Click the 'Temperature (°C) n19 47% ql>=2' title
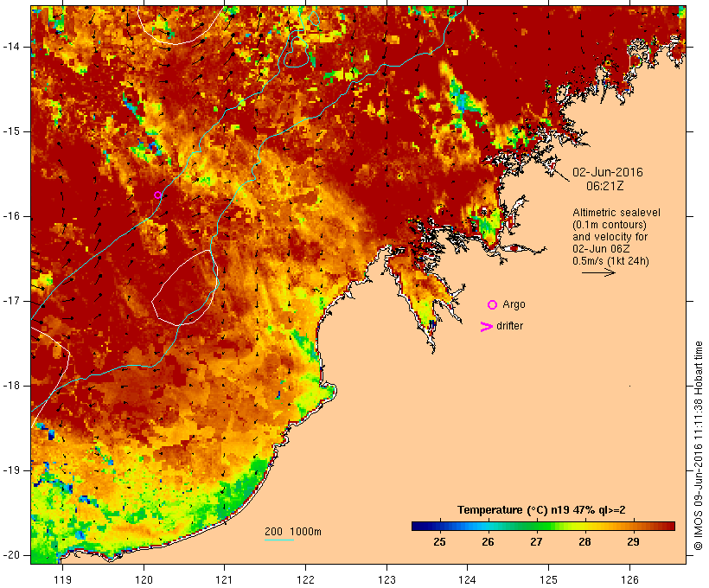Screen dimensions: 709x588 541,510
